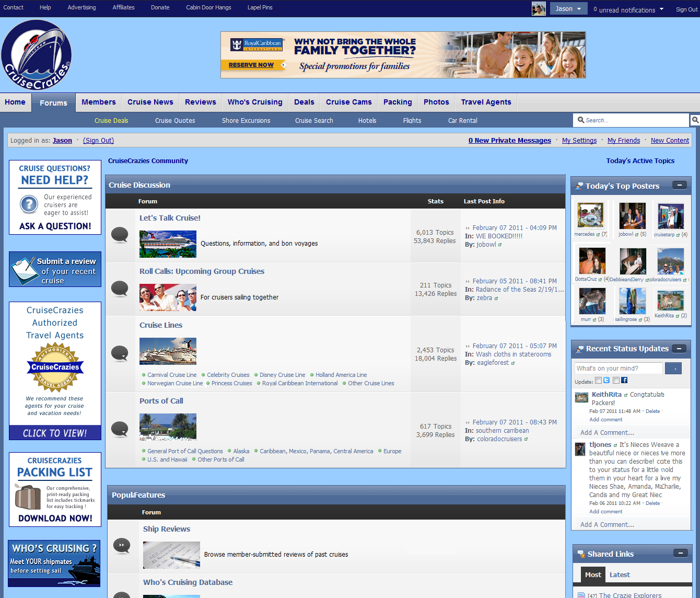Click the Today's Top Posters panel icon
Viewport: 700px width, 598px height.
pyautogui.click(x=579, y=186)
